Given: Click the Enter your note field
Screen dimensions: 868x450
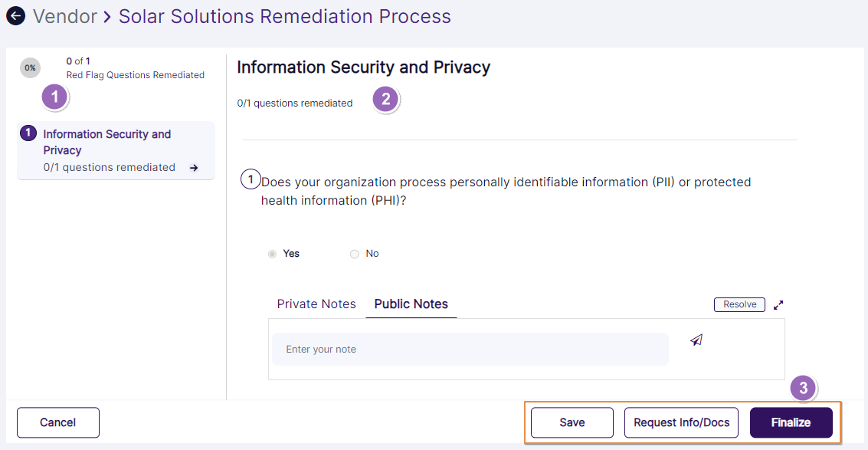Looking at the screenshot, I should (x=470, y=350).
